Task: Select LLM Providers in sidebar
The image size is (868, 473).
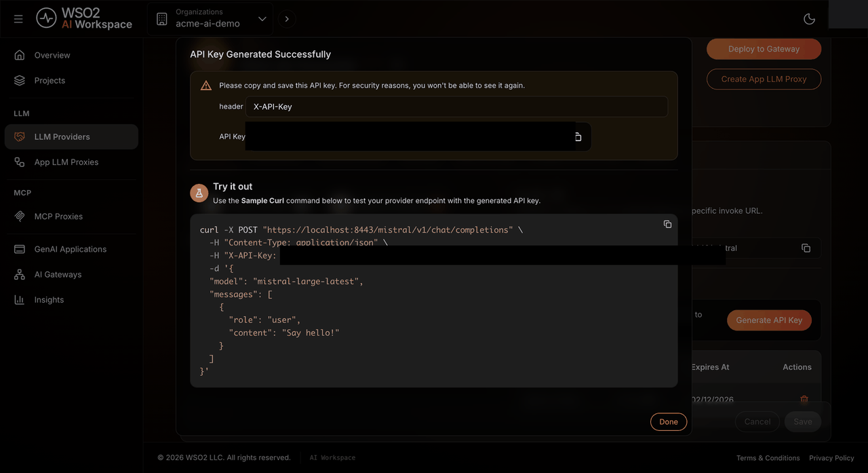Action: tap(71, 136)
